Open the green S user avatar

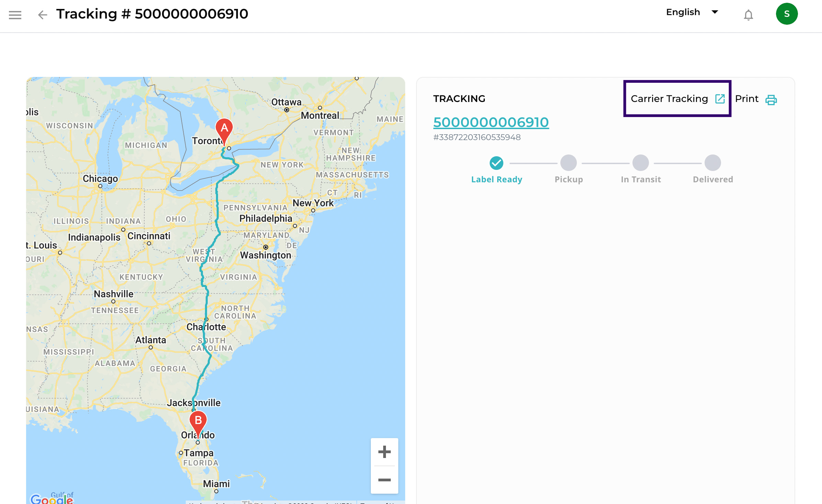pyautogui.click(x=786, y=14)
